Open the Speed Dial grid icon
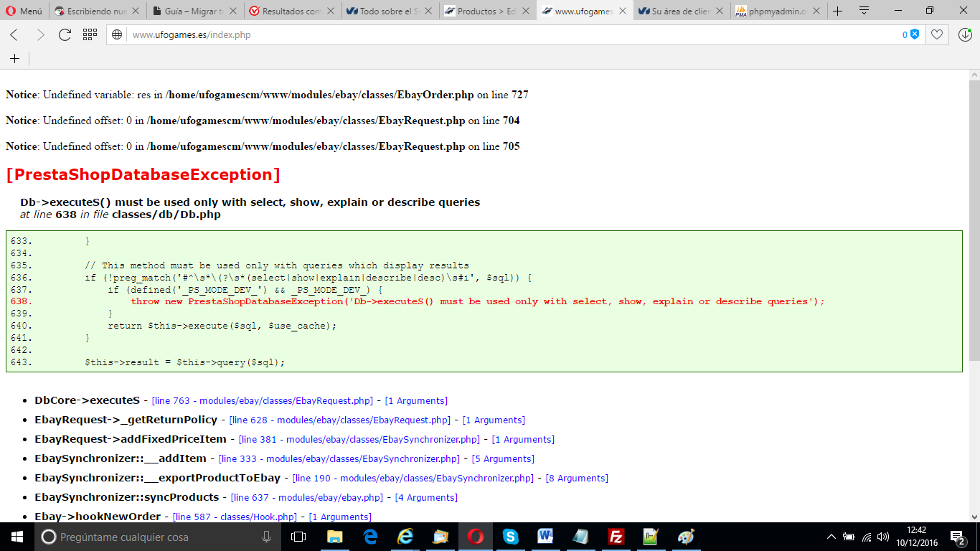This screenshot has width=980, height=551. coord(90,34)
